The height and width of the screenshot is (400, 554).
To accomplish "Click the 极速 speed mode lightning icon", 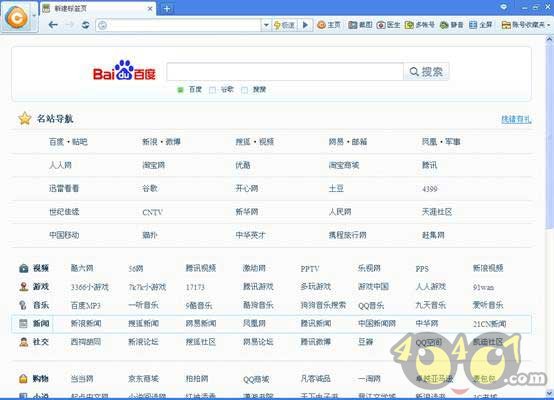I will point(277,25).
